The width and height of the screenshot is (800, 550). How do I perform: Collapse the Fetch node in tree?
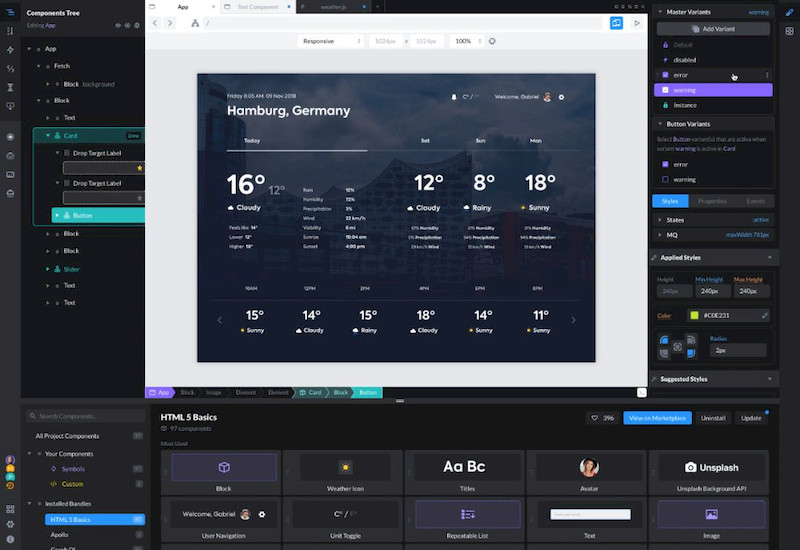point(38,66)
